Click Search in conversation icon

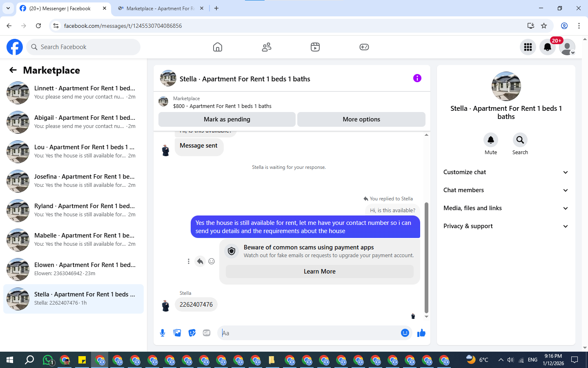click(x=520, y=140)
